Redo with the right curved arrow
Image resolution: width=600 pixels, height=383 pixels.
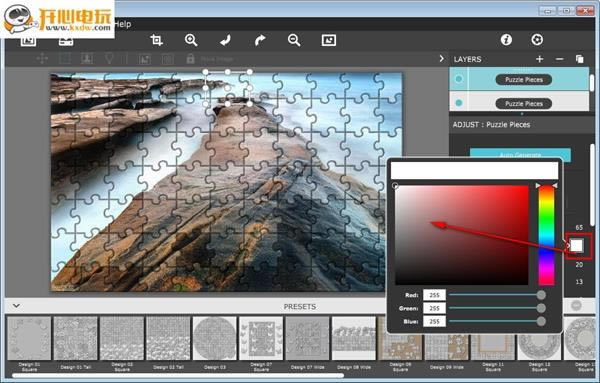(260, 40)
